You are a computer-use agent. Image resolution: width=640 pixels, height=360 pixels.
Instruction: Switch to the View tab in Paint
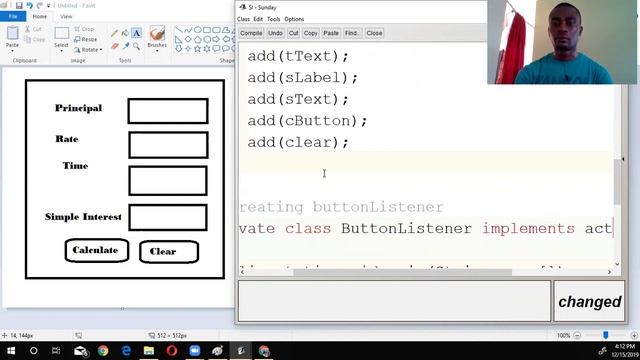click(66, 16)
